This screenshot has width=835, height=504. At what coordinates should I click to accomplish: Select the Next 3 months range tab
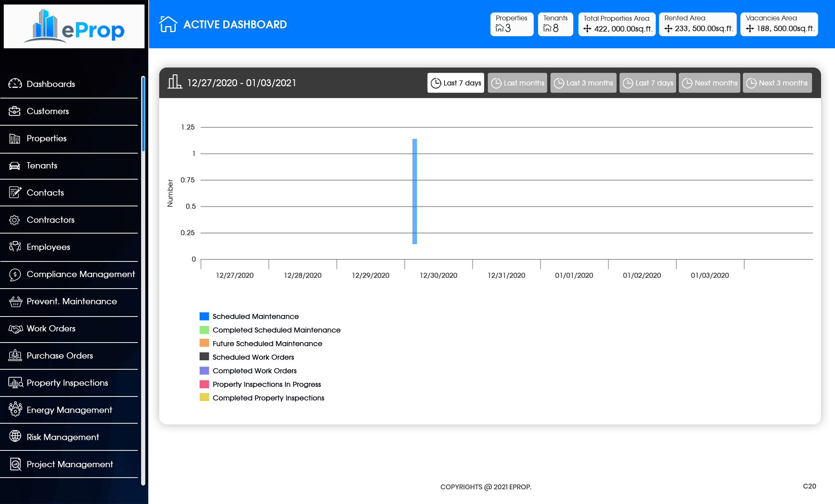tap(777, 83)
